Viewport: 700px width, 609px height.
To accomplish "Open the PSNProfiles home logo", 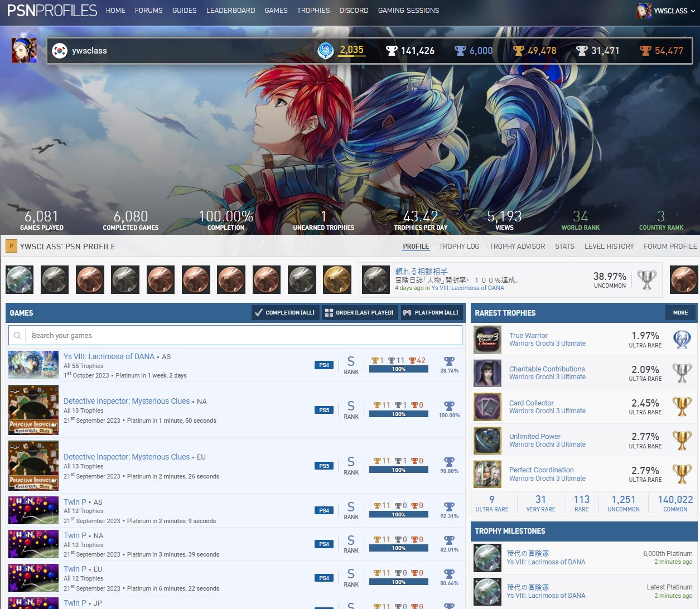I will pyautogui.click(x=52, y=10).
